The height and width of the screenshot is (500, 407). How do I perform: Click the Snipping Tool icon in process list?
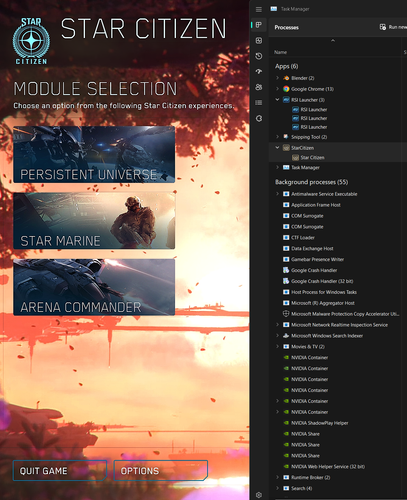(286, 137)
